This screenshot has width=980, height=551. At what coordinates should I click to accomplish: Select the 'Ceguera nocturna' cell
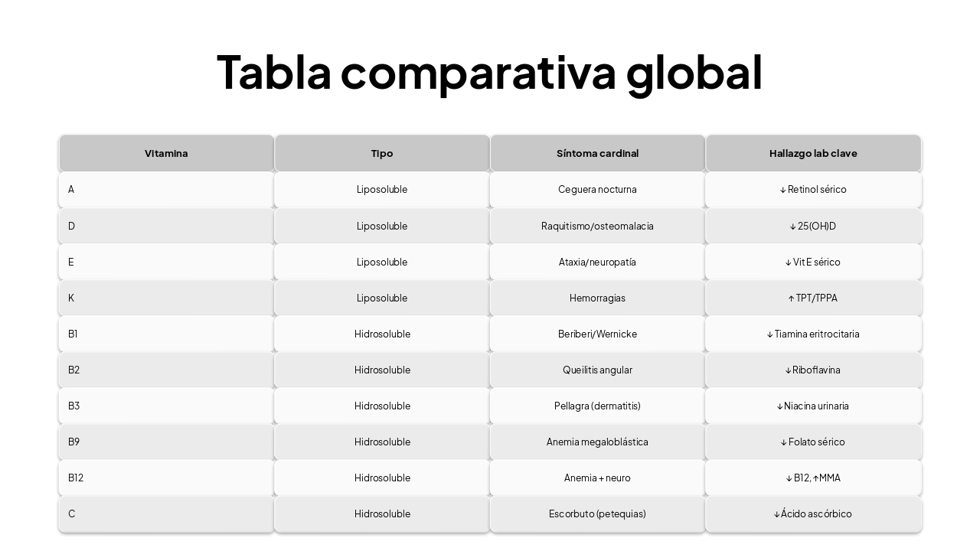[x=597, y=189]
